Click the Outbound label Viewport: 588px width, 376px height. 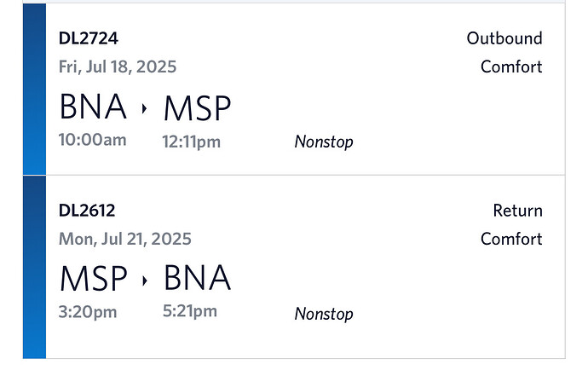504,38
